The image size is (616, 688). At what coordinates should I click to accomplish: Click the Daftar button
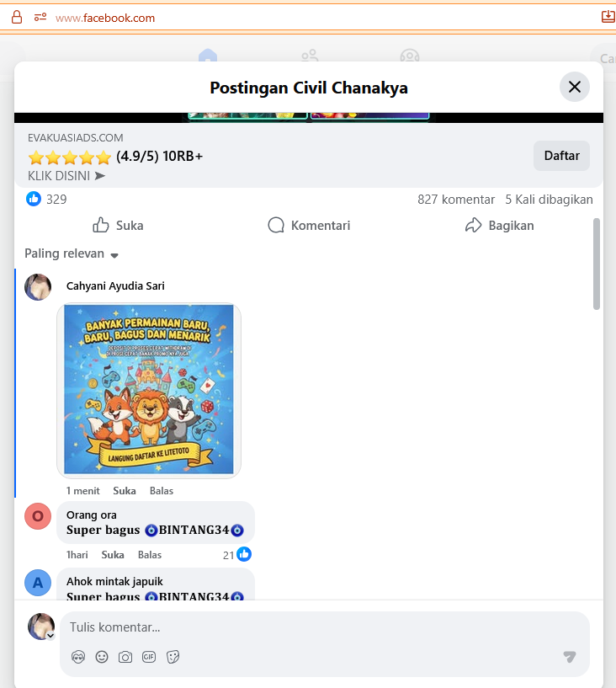tap(561, 156)
